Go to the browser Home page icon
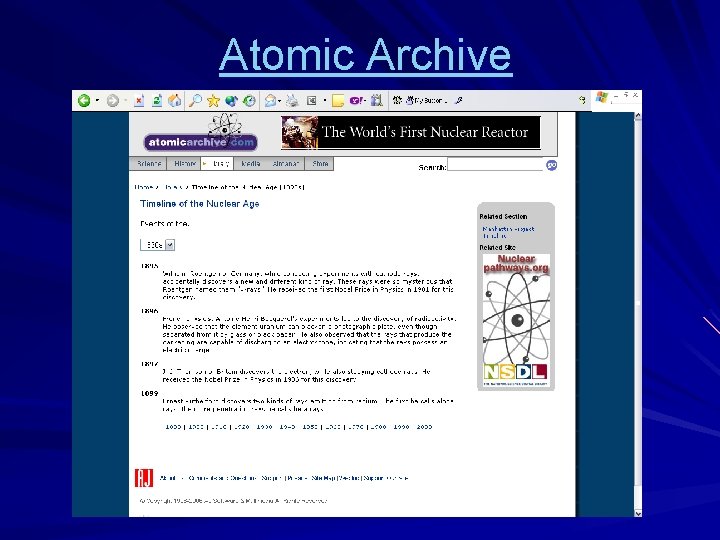The width and height of the screenshot is (720, 540). [174, 100]
